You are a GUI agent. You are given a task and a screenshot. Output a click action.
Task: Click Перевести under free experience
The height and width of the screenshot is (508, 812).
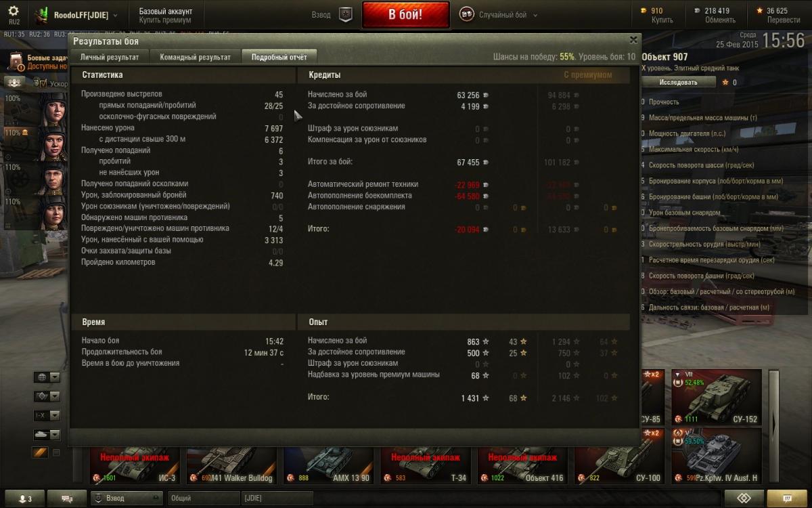point(784,20)
